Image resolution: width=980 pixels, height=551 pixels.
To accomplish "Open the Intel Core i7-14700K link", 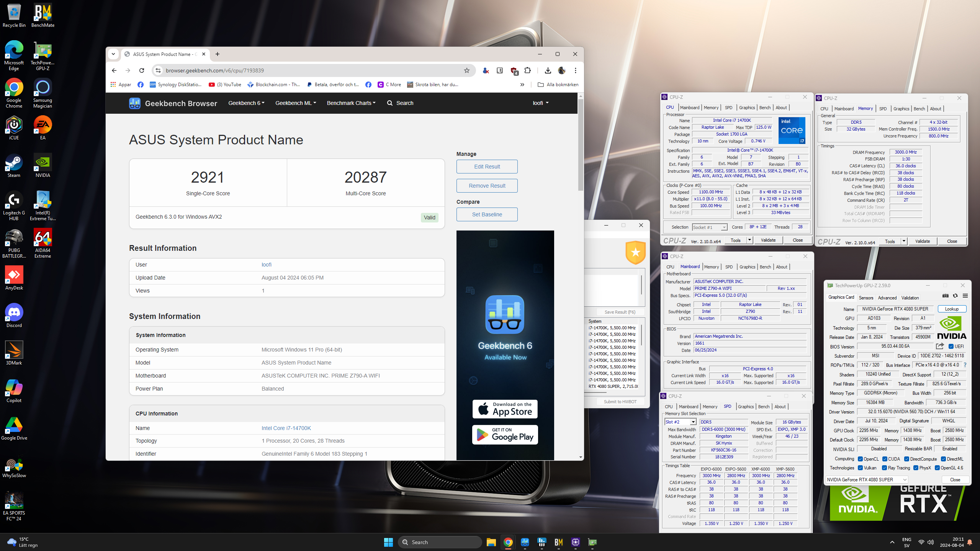I will pos(286,428).
